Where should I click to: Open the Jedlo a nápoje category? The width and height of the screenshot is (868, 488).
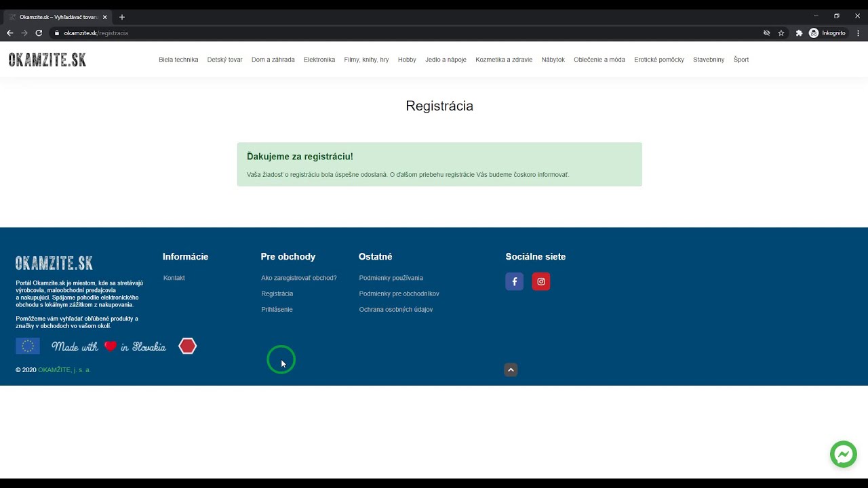point(446,60)
